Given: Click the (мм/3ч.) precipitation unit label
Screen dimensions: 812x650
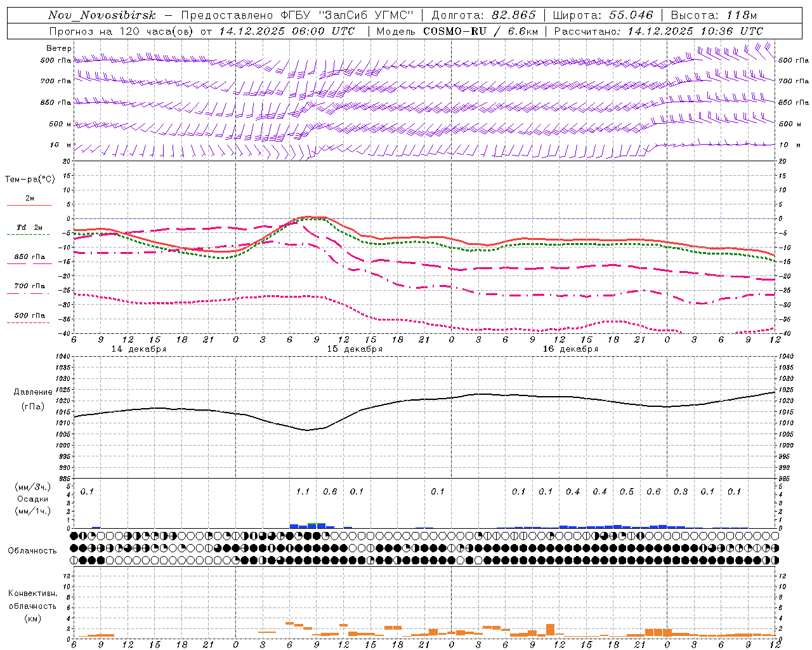Looking at the screenshot, I should pos(34,487).
